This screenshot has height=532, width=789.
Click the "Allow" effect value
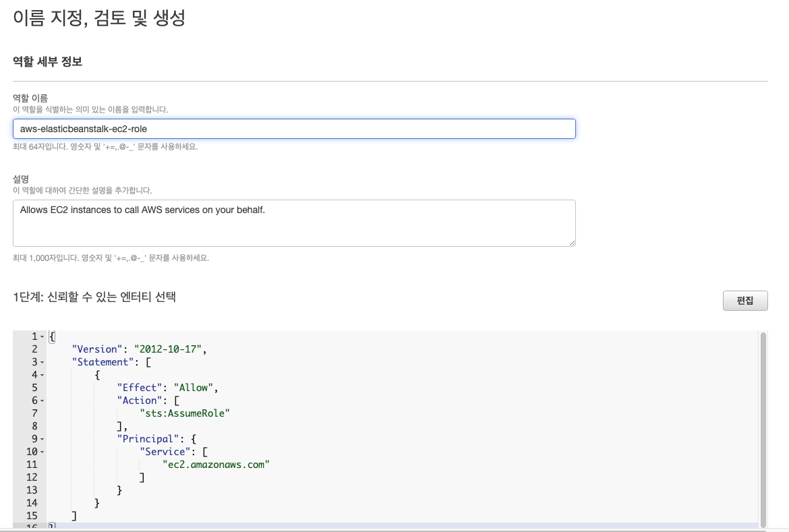(194, 388)
